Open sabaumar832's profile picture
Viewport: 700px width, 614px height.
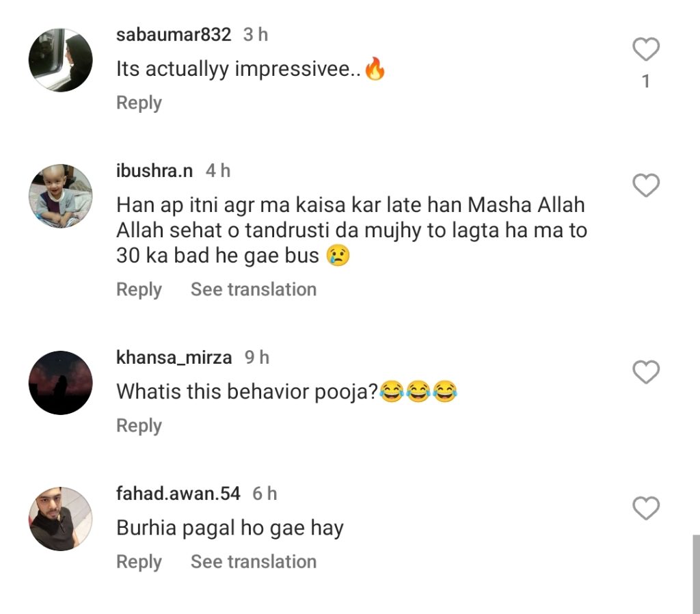tap(60, 60)
